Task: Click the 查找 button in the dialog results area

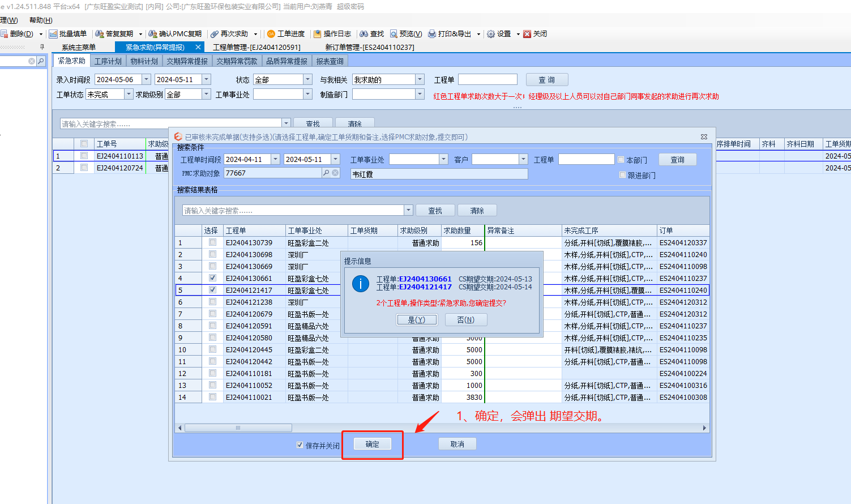Action: coord(435,210)
